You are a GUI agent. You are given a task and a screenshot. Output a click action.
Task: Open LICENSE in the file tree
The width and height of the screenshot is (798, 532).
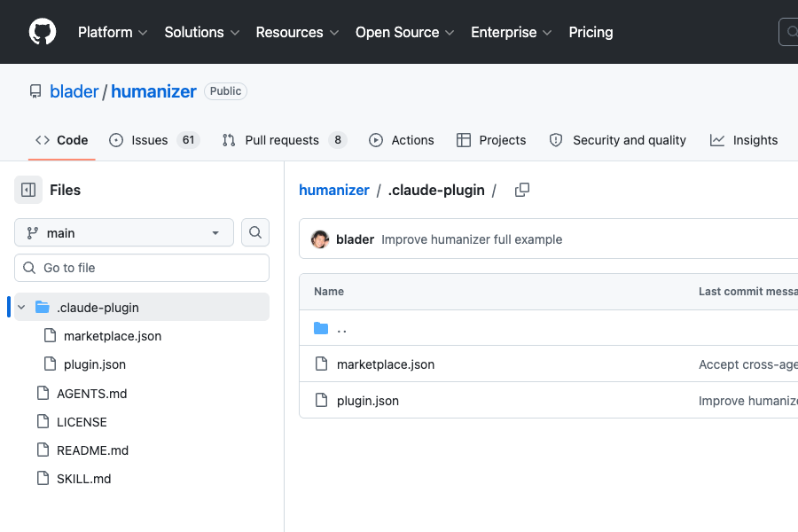point(82,422)
